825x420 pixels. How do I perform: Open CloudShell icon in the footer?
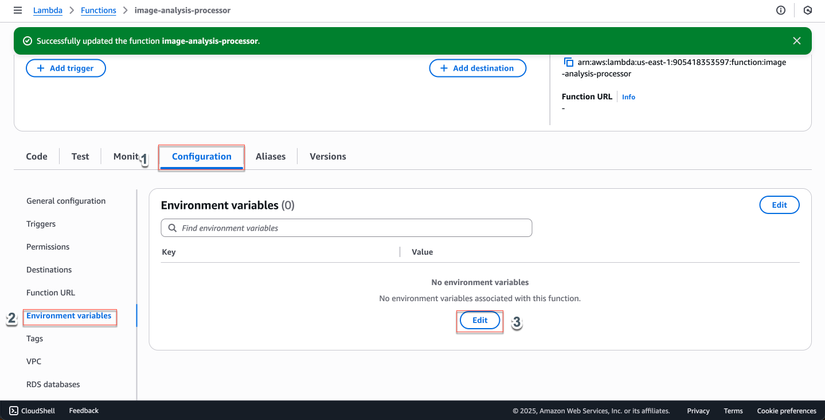tap(14, 411)
